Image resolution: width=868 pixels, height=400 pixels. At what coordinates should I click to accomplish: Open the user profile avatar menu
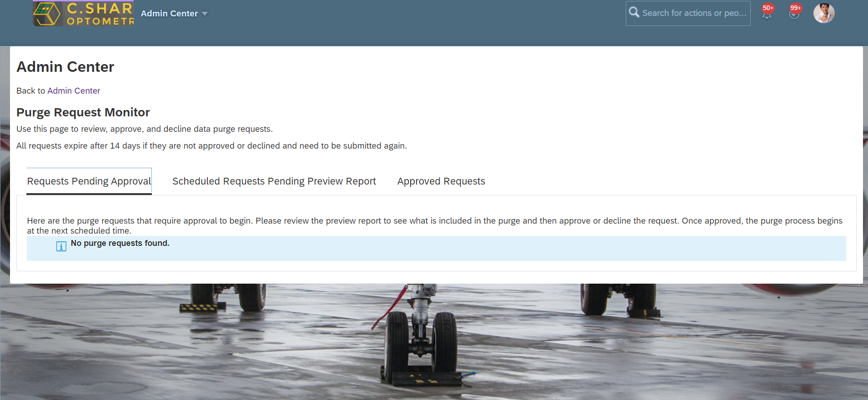824,13
